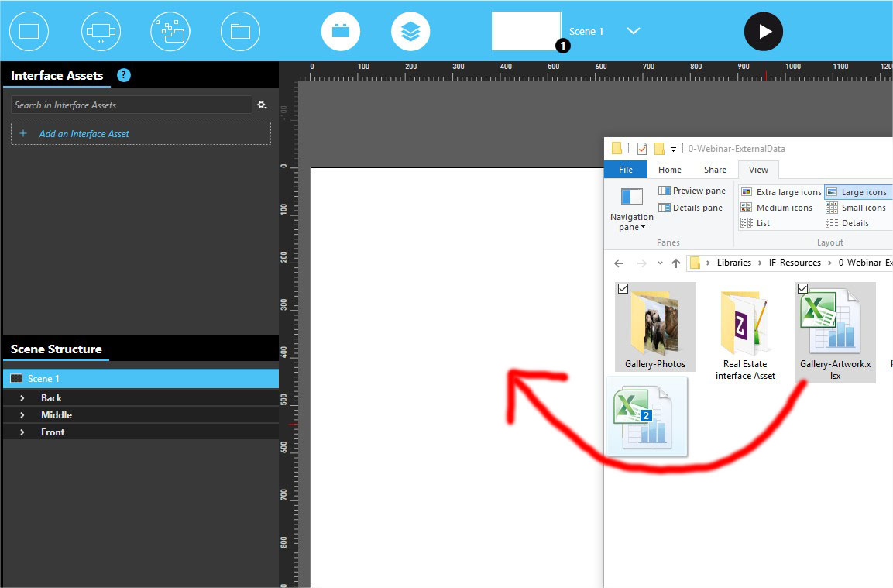
Task: Open the Scene 1 dropdown chevron
Action: 633,31
